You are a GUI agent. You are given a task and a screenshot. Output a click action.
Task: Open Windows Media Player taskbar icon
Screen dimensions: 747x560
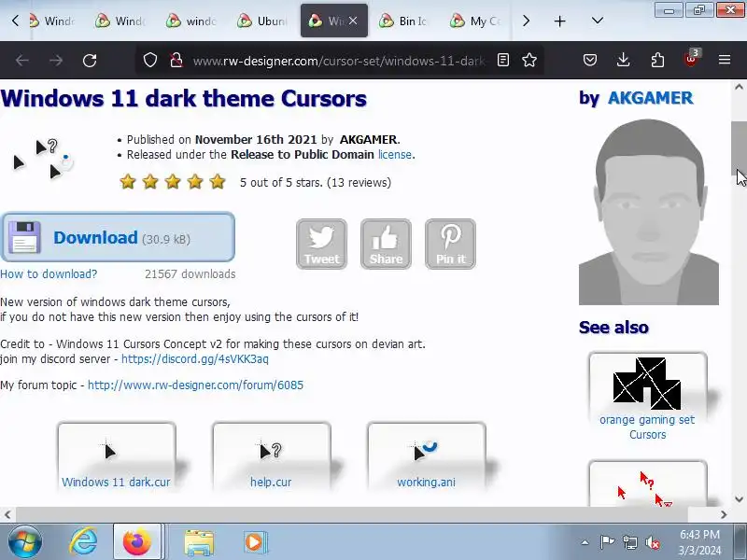tap(255, 542)
